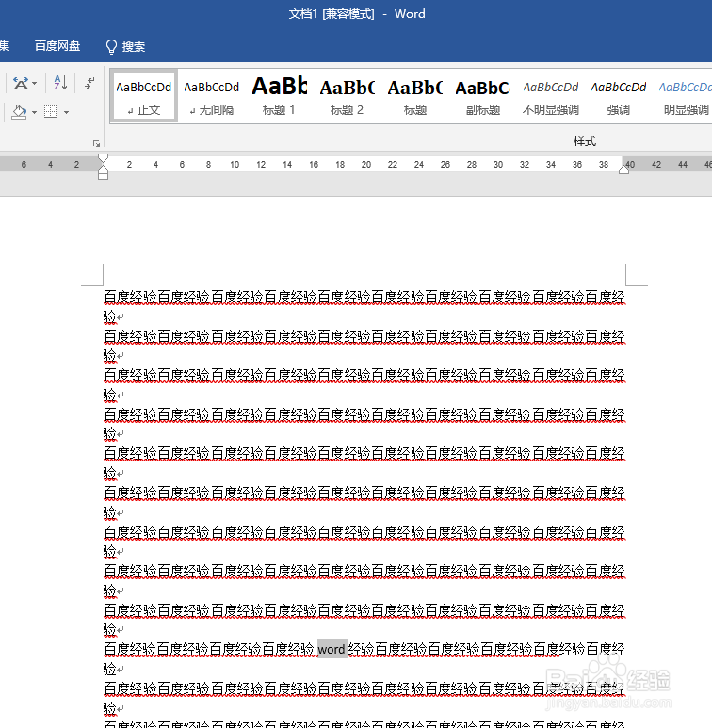Click the first-line indent marker on ruler
Viewport: 712px width, 728px height.
click(x=103, y=158)
